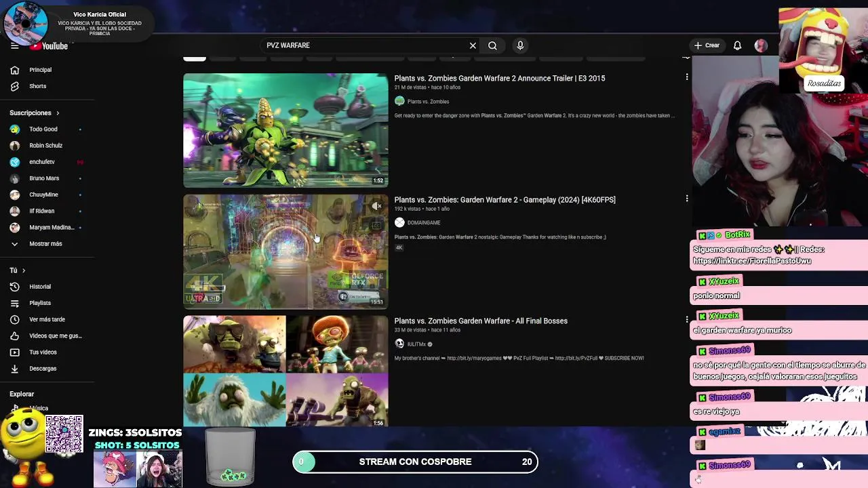Screen dimensions: 868x488
Task: Expand the Tú section chevron
Action: click(23, 270)
